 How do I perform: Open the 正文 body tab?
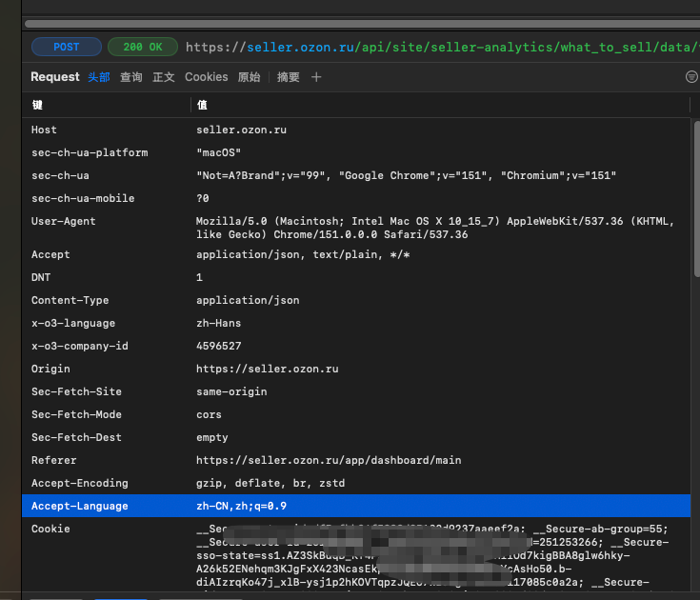coord(164,77)
